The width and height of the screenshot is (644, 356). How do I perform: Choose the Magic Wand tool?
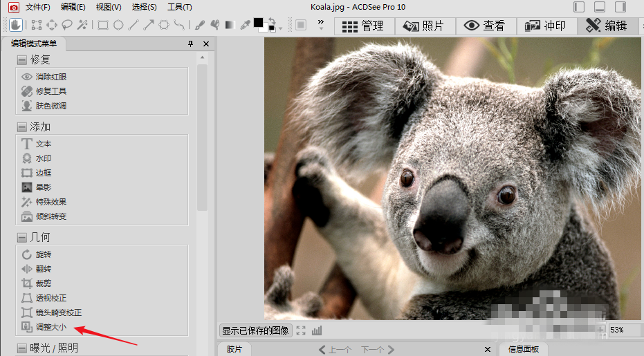tap(82, 26)
